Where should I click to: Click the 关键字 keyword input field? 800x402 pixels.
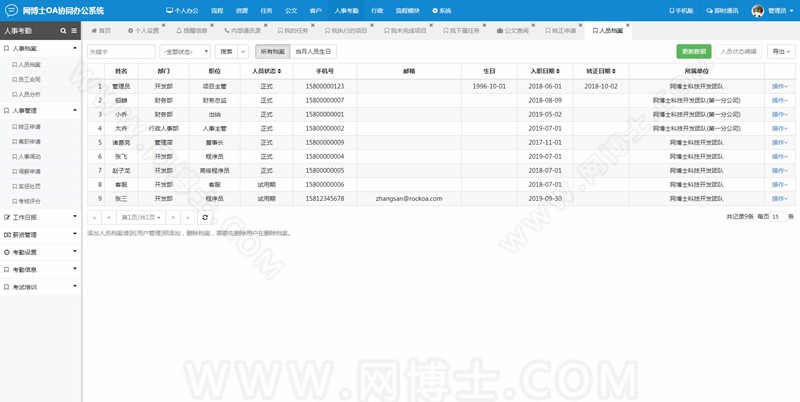pyautogui.click(x=121, y=52)
